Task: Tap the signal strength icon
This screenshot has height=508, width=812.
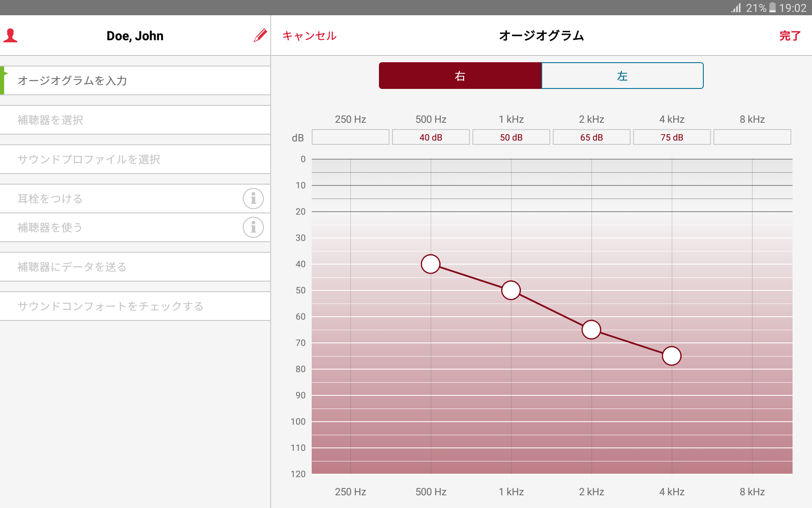Action: click(736, 8)
